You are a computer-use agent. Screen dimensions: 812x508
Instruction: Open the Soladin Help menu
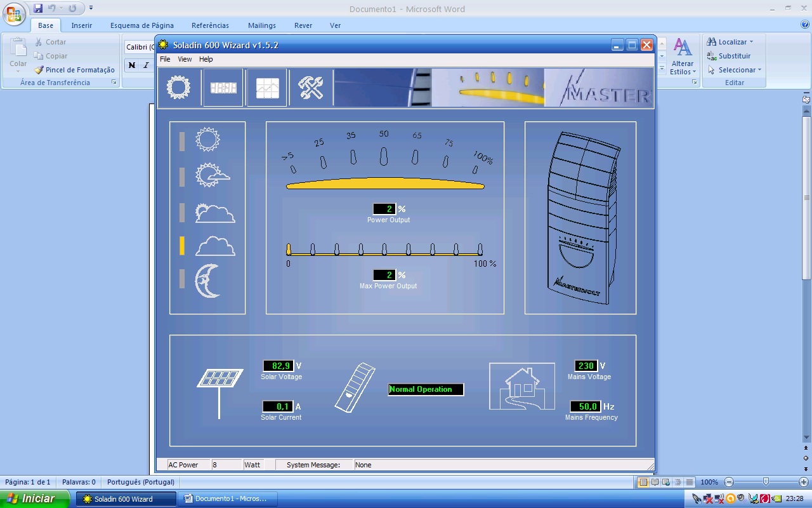[206, 59]
